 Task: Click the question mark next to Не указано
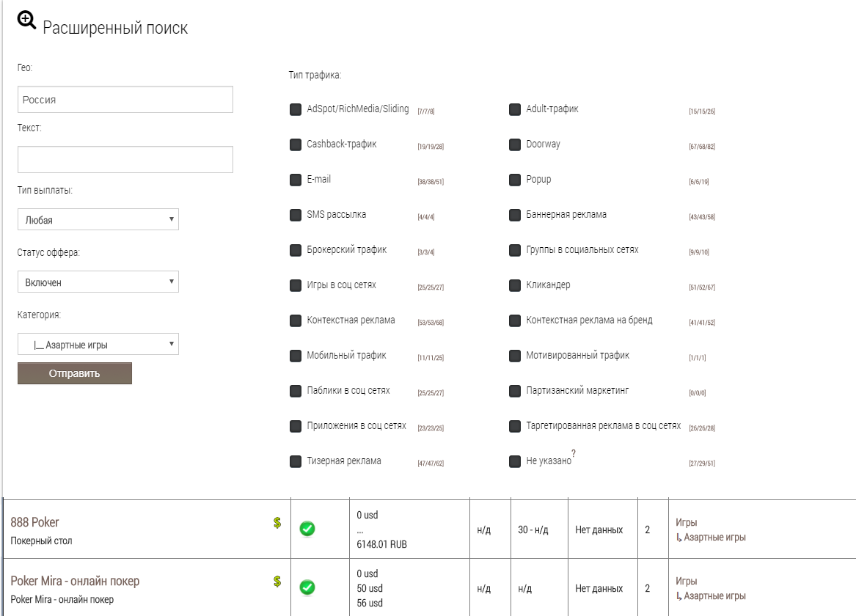click(573, 452)
